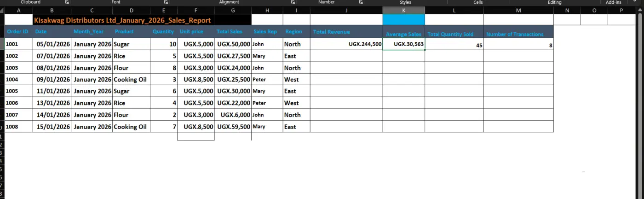Open the Font settings dialog launcher

pos(167,2)
